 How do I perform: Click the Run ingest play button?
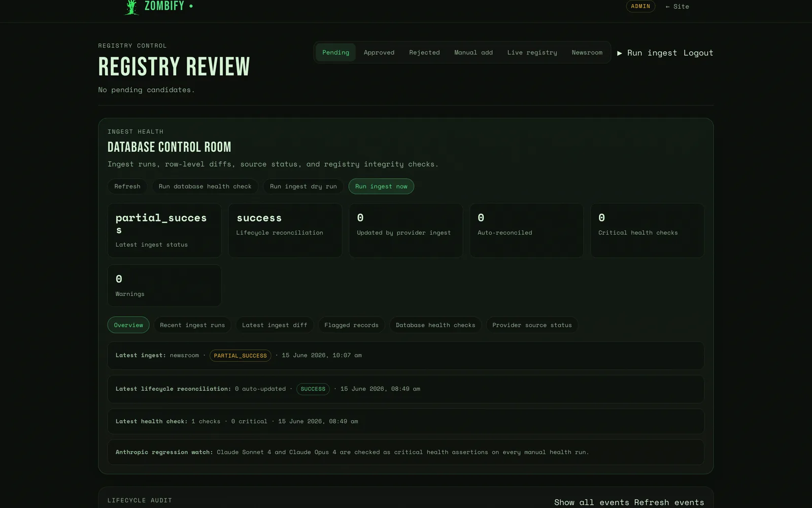[647, 53]
